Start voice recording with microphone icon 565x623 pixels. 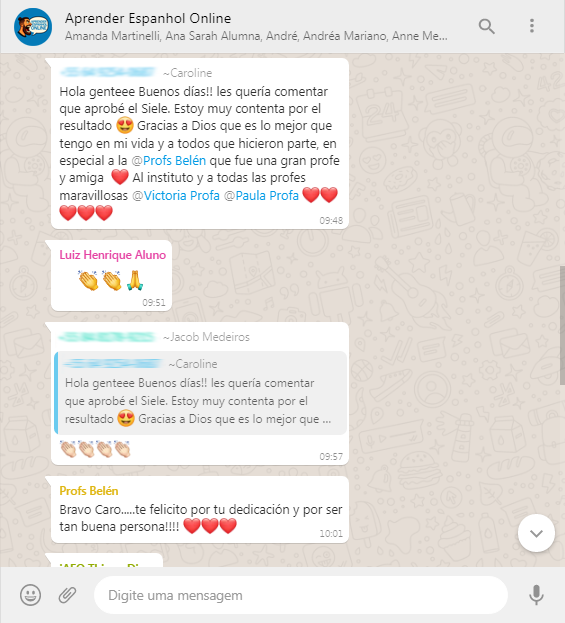click(x=536, y=595)
